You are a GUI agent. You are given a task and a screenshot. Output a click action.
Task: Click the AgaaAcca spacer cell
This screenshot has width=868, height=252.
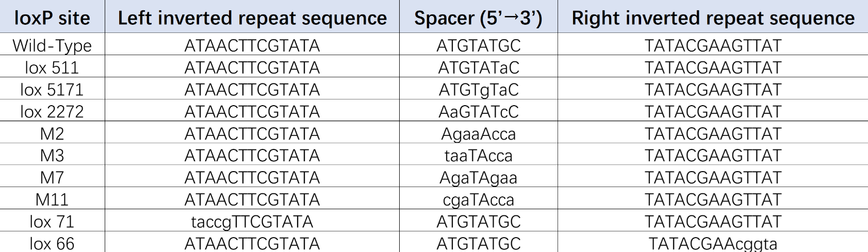click(479, 133)
